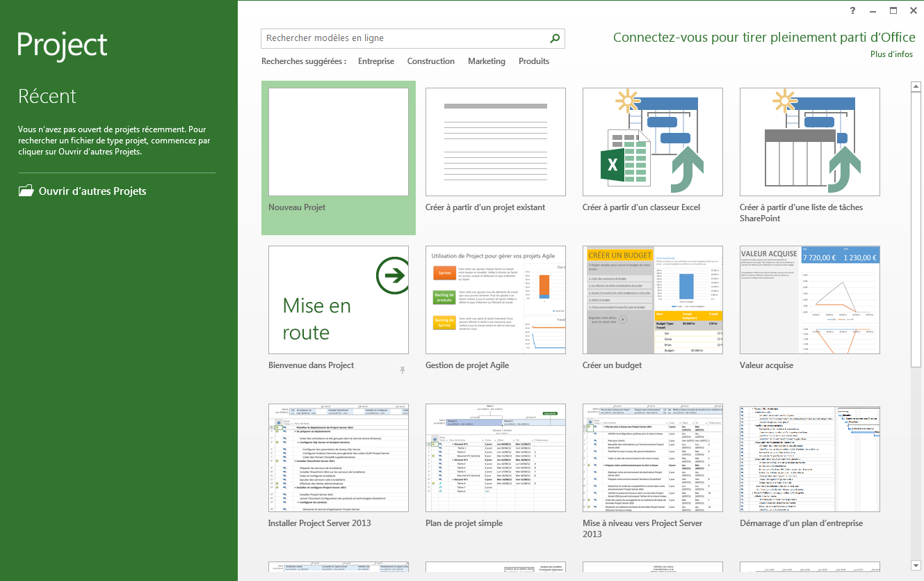Open the Bienvenue dans Project template
The height and width of the screenshot is (581, 924).
(x=339, y=300)
